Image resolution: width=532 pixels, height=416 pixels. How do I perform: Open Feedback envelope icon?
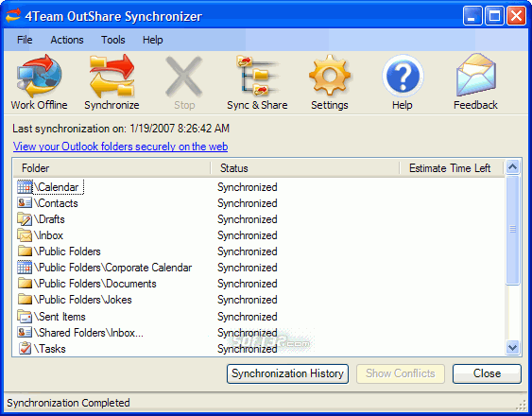[475, 76]
